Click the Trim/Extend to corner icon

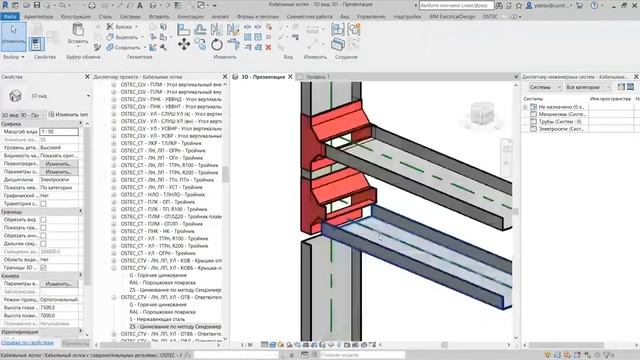233,44
